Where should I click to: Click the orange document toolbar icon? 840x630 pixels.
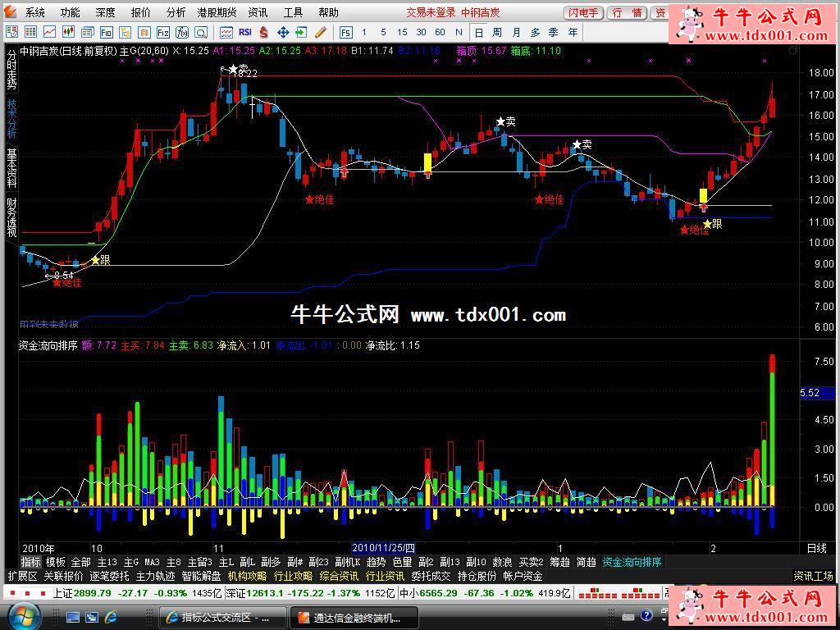144,33
